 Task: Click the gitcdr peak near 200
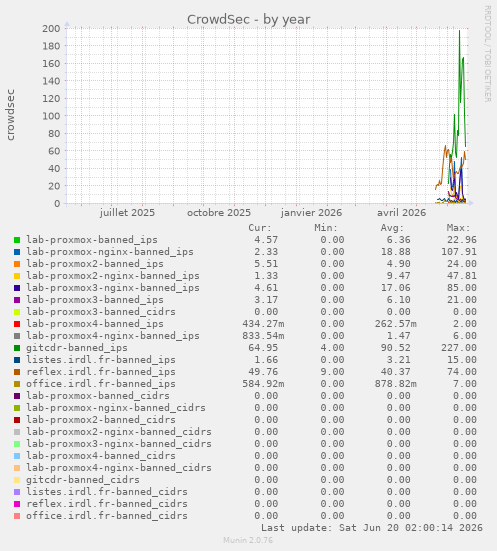459,32
